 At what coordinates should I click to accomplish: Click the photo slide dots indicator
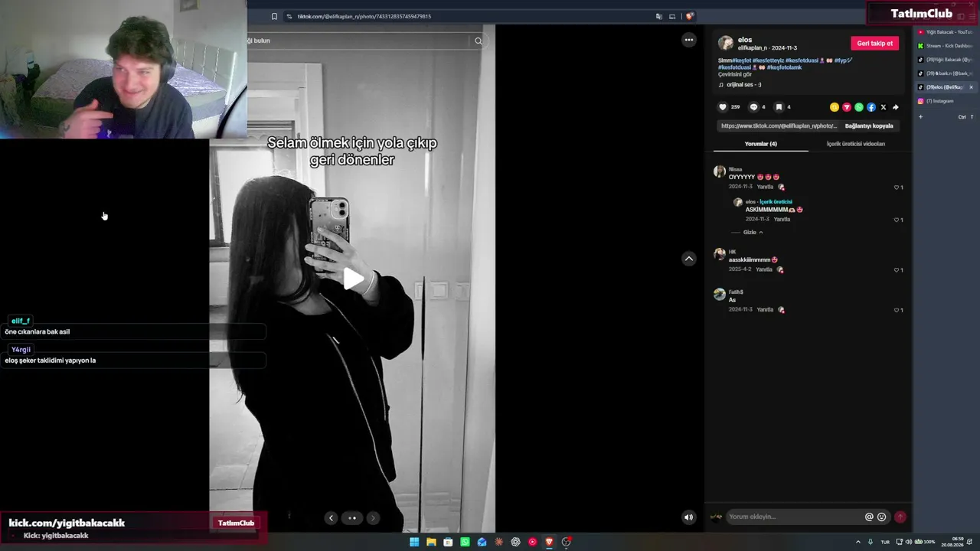352,518
